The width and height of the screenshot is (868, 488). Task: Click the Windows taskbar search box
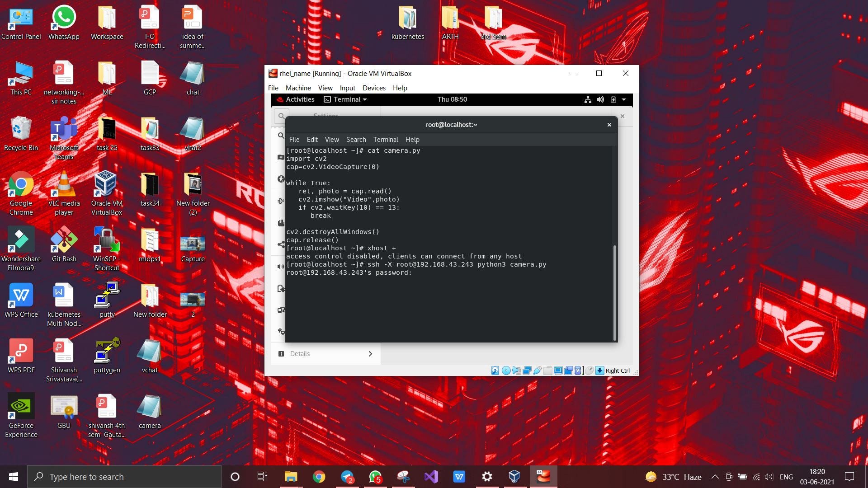pos(124,477)
